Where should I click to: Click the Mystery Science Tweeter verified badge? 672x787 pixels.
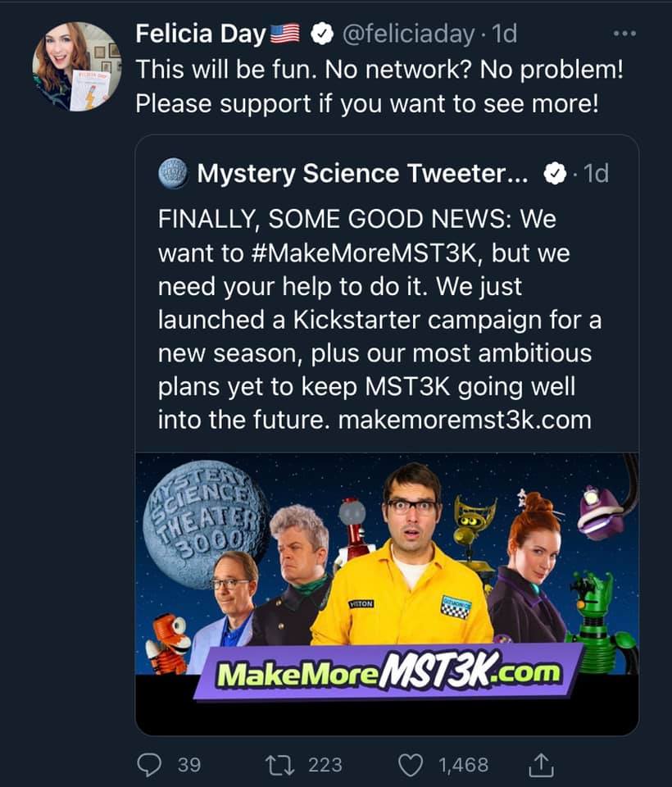click(x=556, y=174)
